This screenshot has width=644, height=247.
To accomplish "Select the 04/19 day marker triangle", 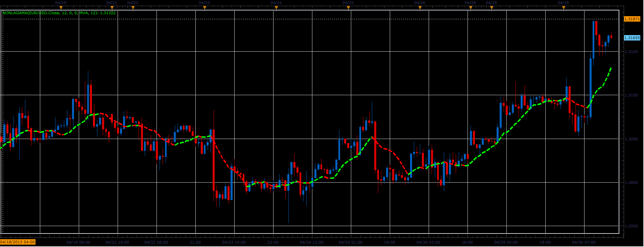I will [x=61, y=7].
